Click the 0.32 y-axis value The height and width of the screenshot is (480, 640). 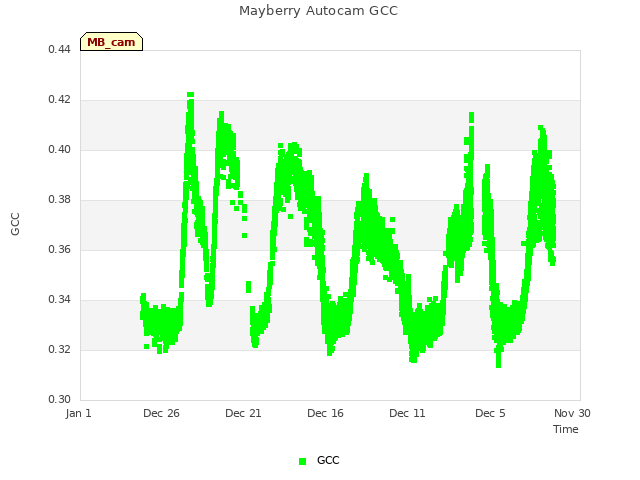click(x=60, y=350)
